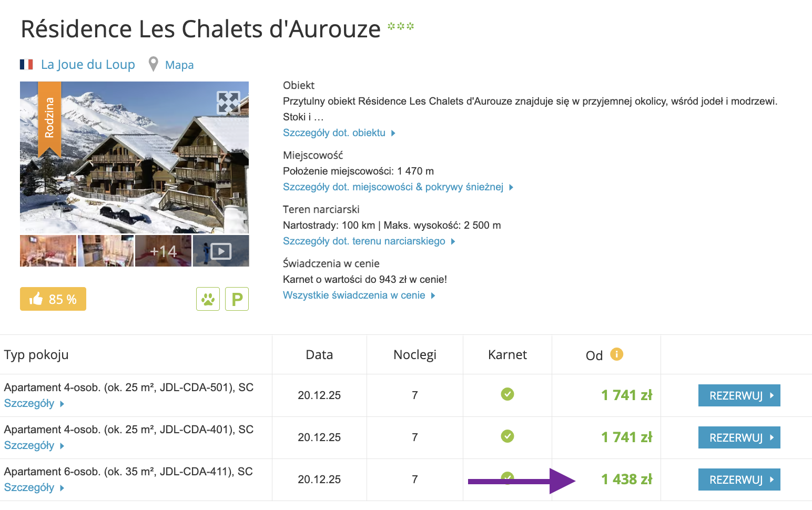Open Wszystkie świadczenia w cenie link
This screenshot has width=812, height=510.
click(354, 295)
